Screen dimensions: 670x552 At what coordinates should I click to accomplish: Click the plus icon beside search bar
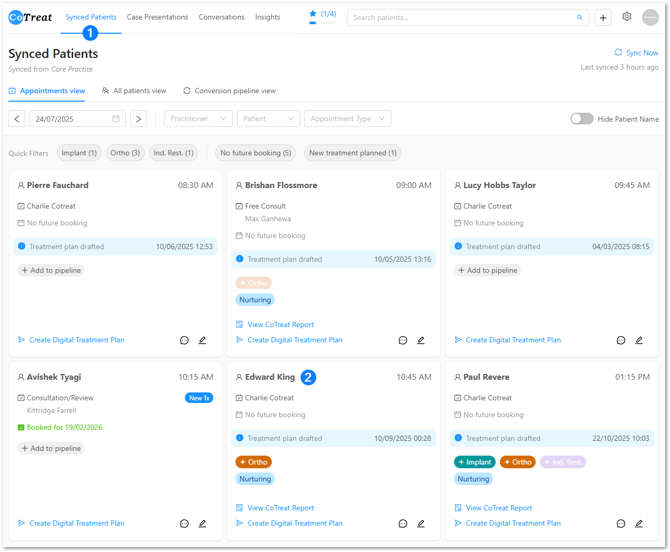[603, 17]
